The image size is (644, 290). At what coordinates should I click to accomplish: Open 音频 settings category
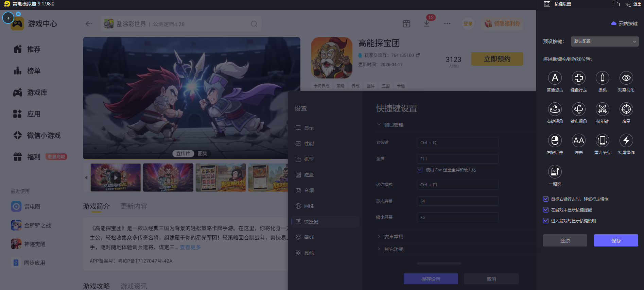point(325,190)
